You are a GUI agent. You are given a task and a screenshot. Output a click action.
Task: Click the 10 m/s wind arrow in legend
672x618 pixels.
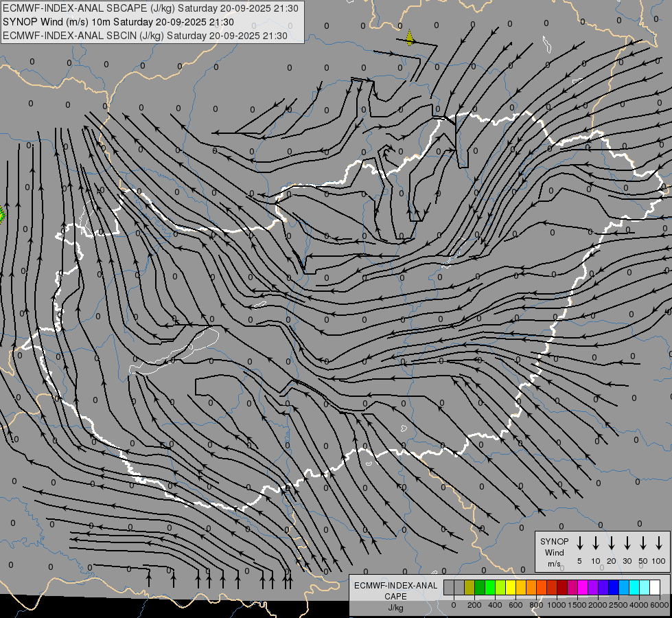[595, 543]
